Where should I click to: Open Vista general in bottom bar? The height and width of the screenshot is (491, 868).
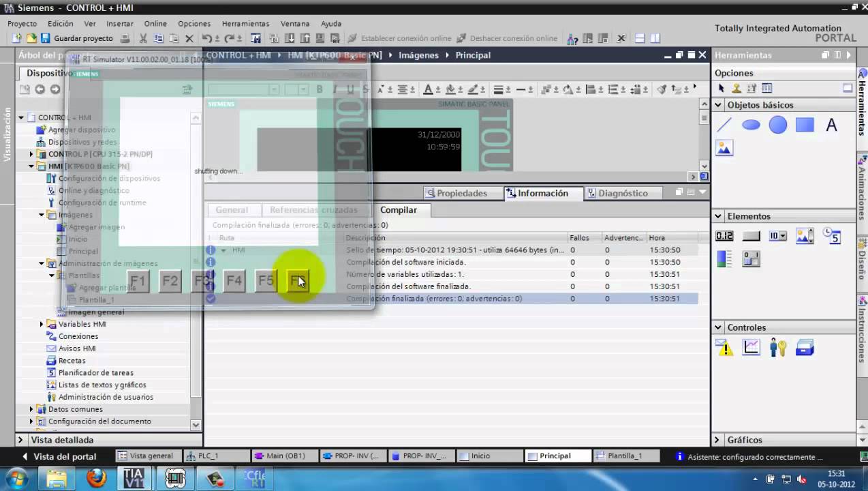pyautogui.click(x=149, y=456)
